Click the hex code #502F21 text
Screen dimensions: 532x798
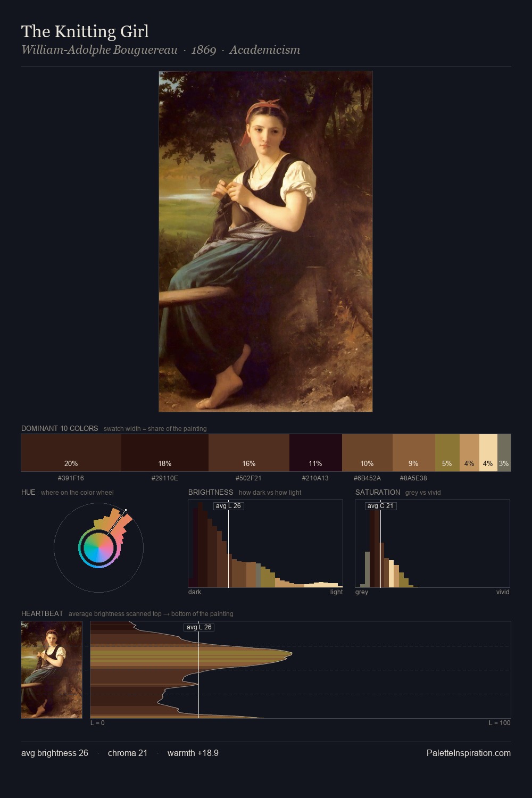(248, 478)
